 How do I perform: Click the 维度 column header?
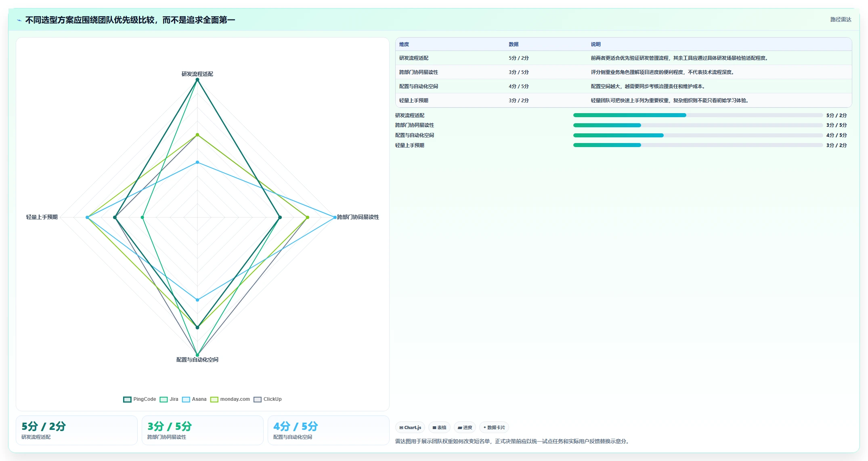404,44
